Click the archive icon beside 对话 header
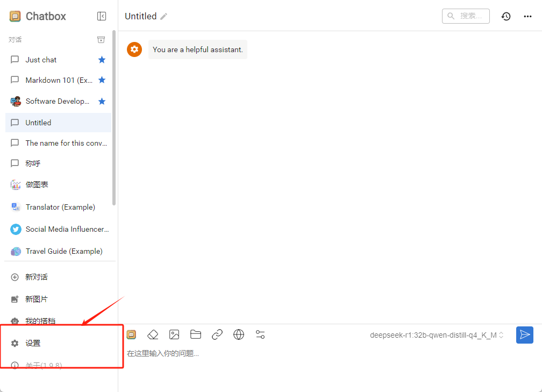542x392 pixels. coord(101,40)
